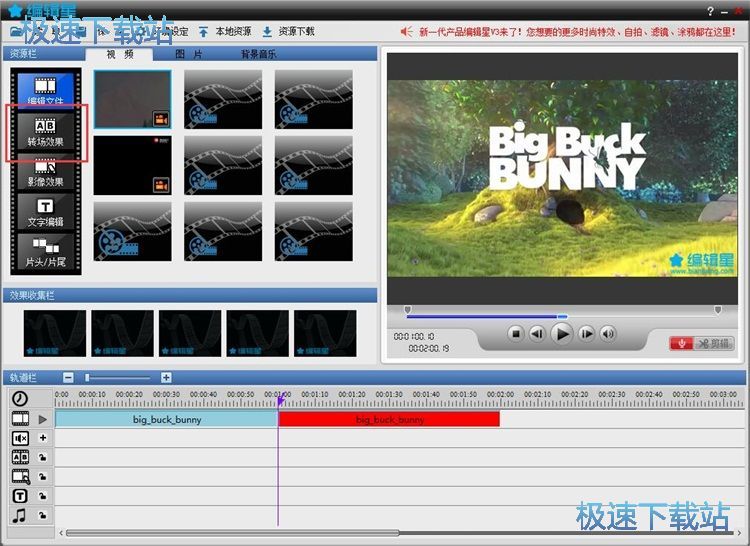This screenshot has width=750, height=546.
Task: Open the 片头/片尾 intro/outro panel
Action: pos(45,252)
